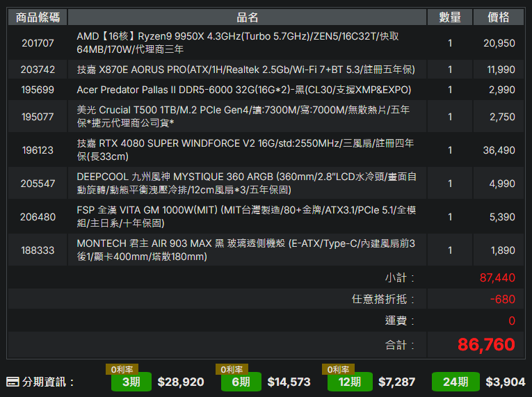Viewport: 532px width, 397px height.
Task: Click the 分期資訊 label
Action: [x=48, y=382]
